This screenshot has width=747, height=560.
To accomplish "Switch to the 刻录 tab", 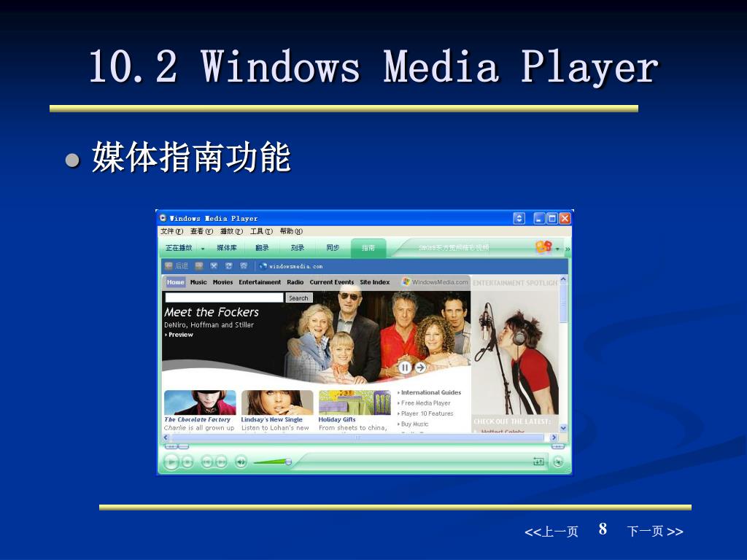I will click(x=298, y=248).
